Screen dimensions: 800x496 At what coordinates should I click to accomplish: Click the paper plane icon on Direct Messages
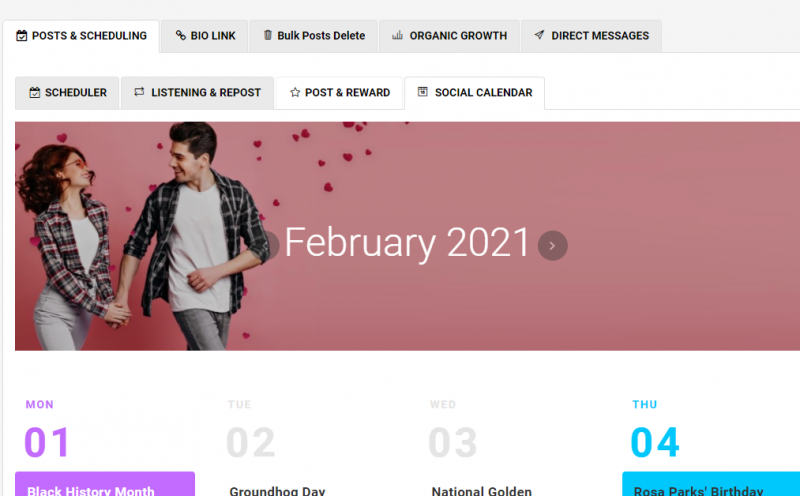pyautogui.click(x=539, y=35)
